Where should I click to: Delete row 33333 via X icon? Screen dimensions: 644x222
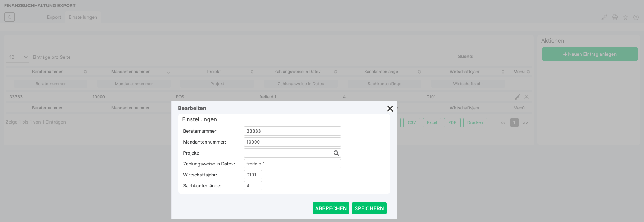(x=526, y=97)
